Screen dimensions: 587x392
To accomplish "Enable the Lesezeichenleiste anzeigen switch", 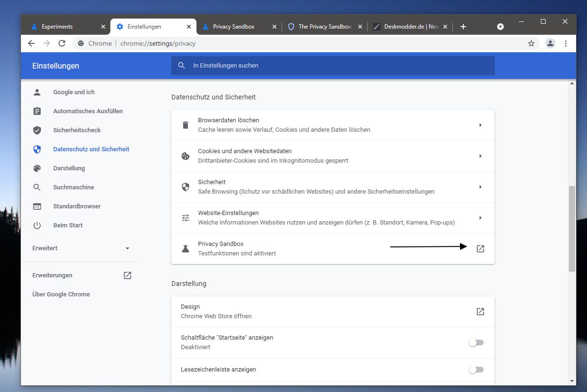I will point(476,370).
